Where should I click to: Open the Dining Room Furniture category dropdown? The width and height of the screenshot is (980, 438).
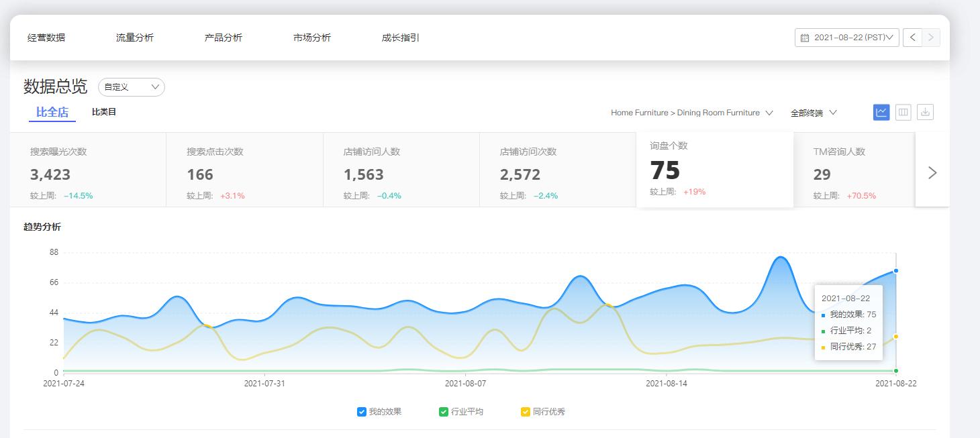click(x=692, y=113)
